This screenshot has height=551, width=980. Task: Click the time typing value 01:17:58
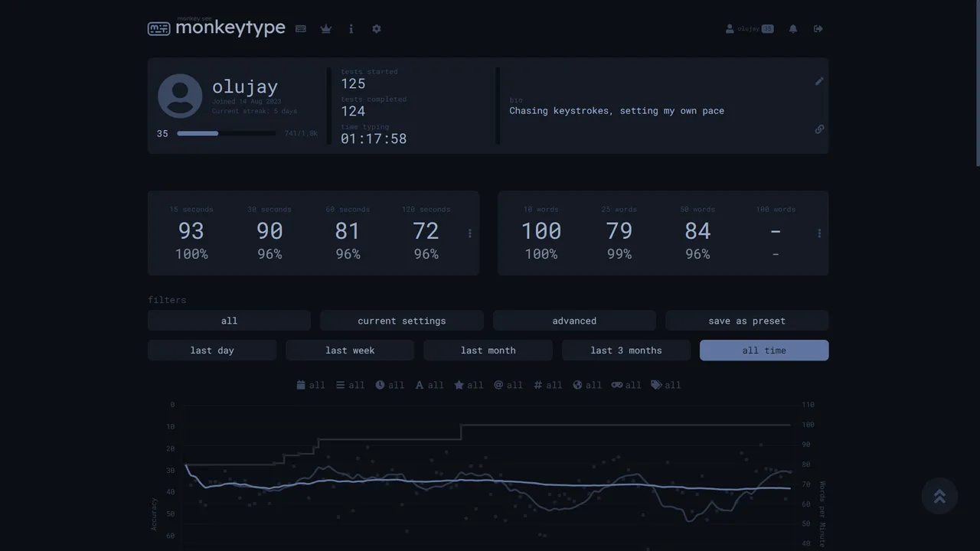tap(374, 139)
